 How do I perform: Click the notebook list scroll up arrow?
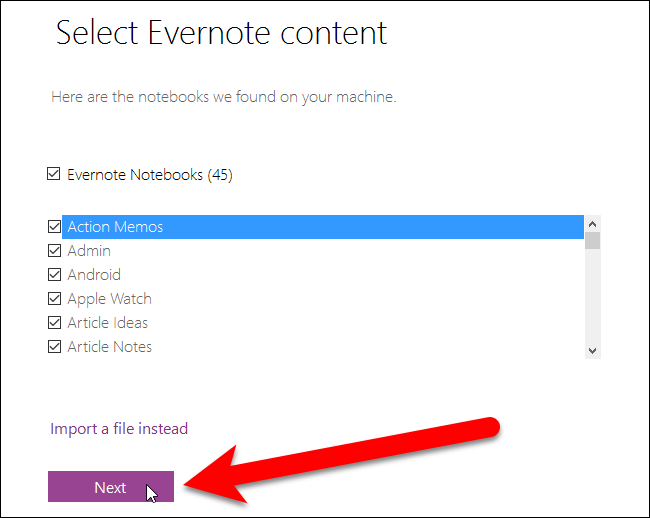tap(592, 224)
